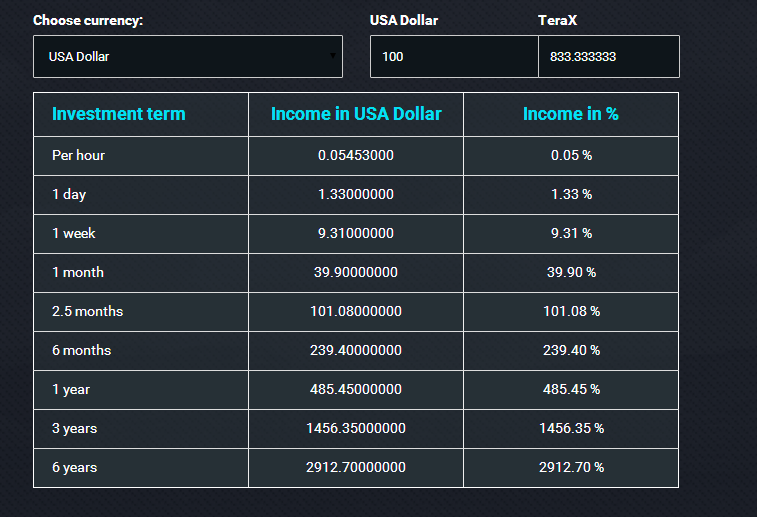Open the Choose currency dropdown
Screen dimensions: 757x517
[187, 57]
